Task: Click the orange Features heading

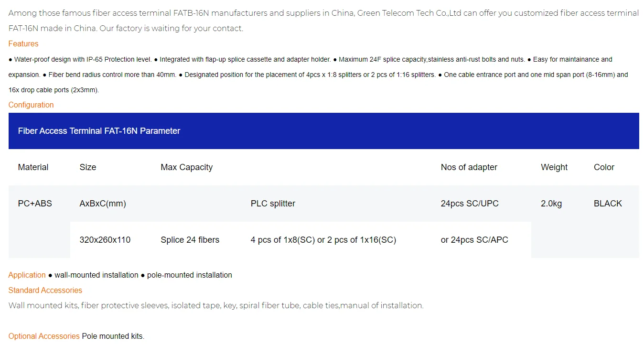Action: pos(23,44)
